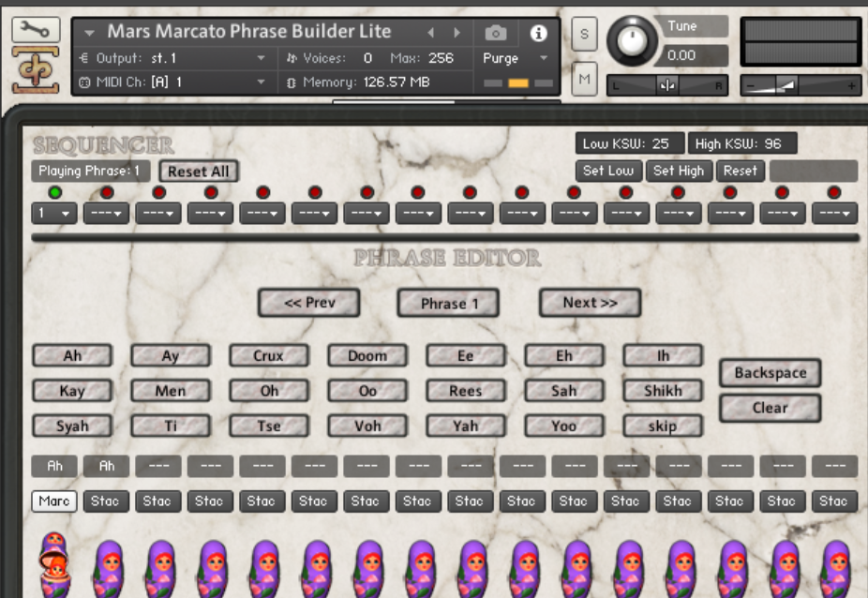Image resolution: width=868 pixels, height=598 pixels.
Task: Open the last sequencer slot dropdown
Action: pyautogui.click(x=835, y=213)
